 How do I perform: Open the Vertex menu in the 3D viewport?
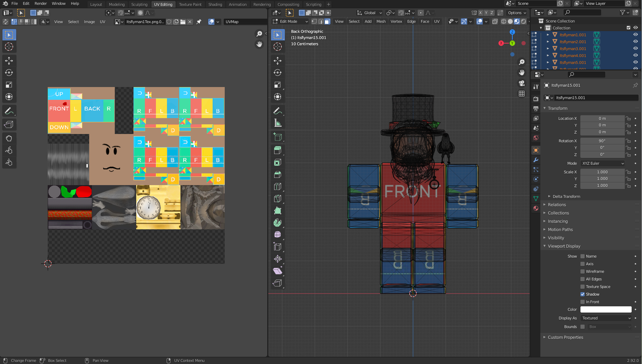point(396,21)
